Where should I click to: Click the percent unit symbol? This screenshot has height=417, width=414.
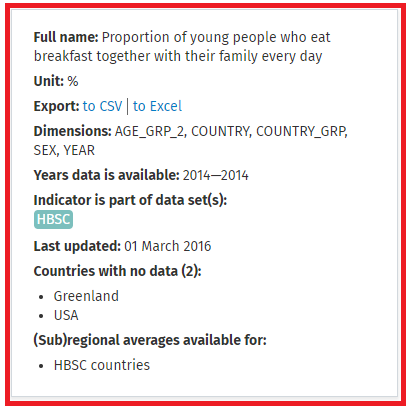(73, 81)
